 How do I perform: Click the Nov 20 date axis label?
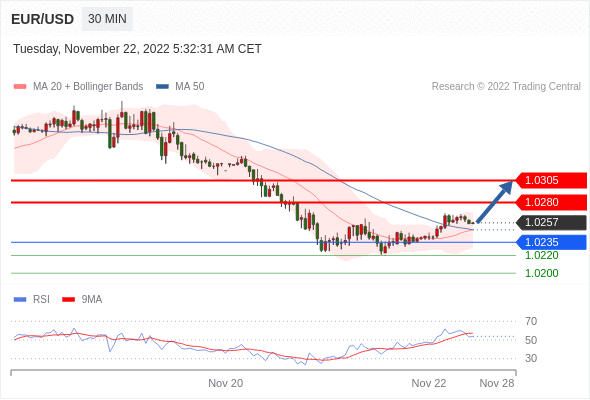click(x=226, y=383)
